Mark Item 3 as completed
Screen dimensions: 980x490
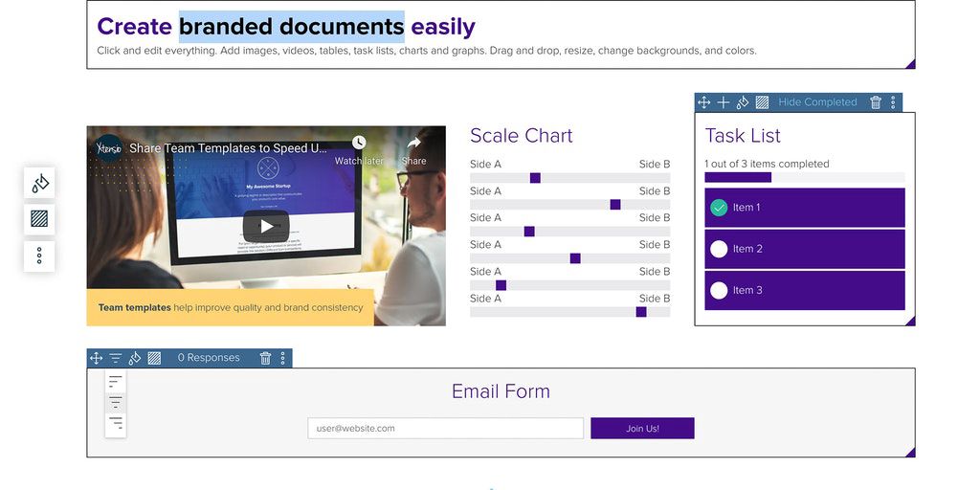tap(719, 290)
